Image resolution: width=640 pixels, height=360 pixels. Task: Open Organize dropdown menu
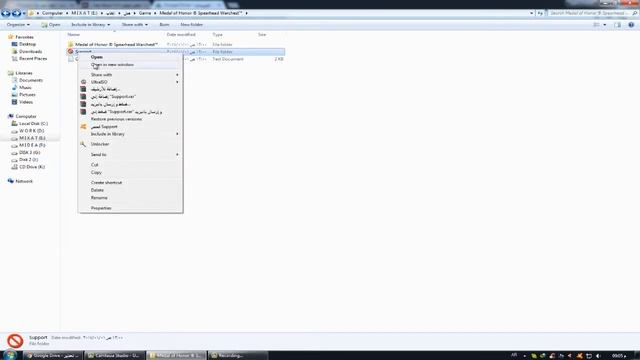18,25
